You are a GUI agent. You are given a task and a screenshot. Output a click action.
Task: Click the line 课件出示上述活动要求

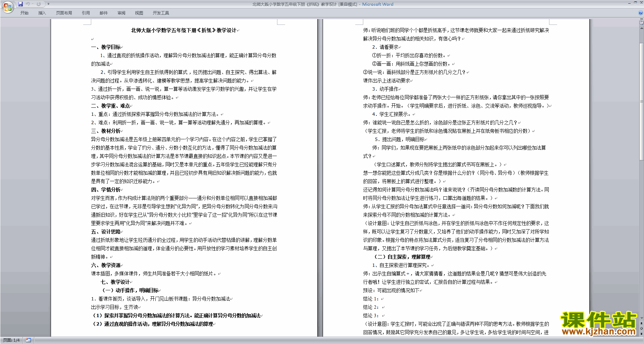tap(386, 81)
